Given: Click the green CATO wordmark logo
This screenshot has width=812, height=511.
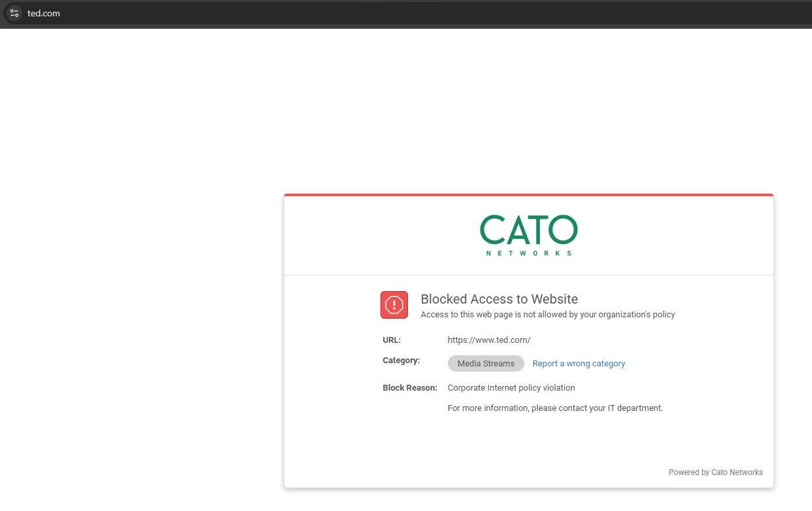Looking at the screenshot, I should (528, 230).
